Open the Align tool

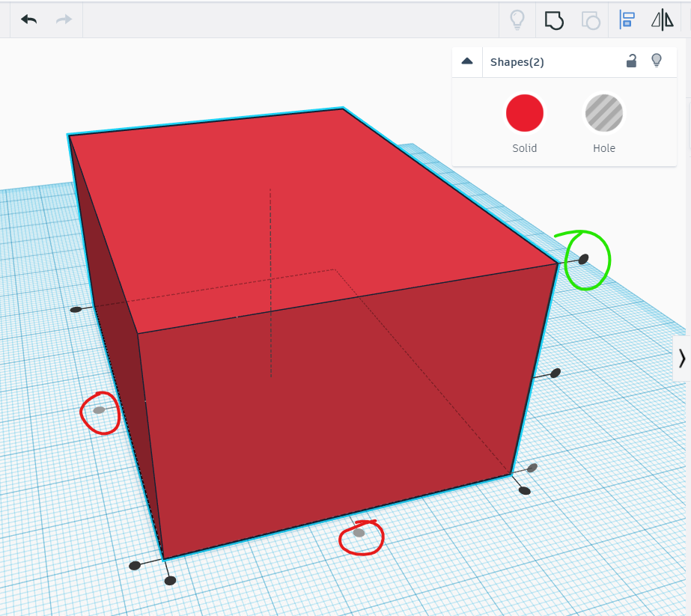[627, 20]
